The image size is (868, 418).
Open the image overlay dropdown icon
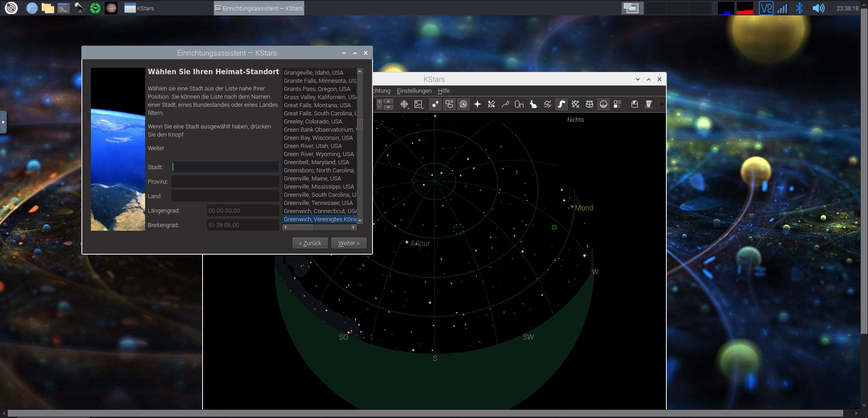pos(419,104)
